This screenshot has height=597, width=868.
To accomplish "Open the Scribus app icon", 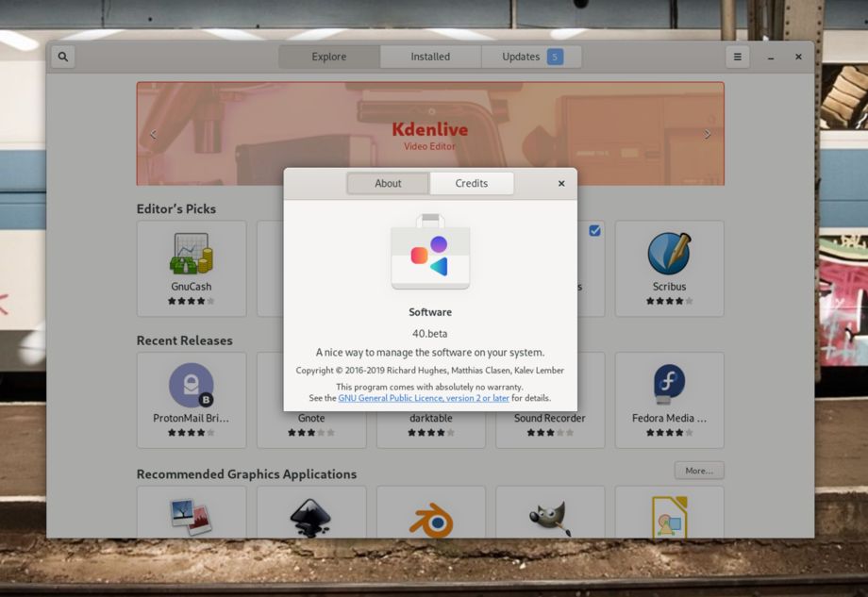I will (x=669, y=254).
